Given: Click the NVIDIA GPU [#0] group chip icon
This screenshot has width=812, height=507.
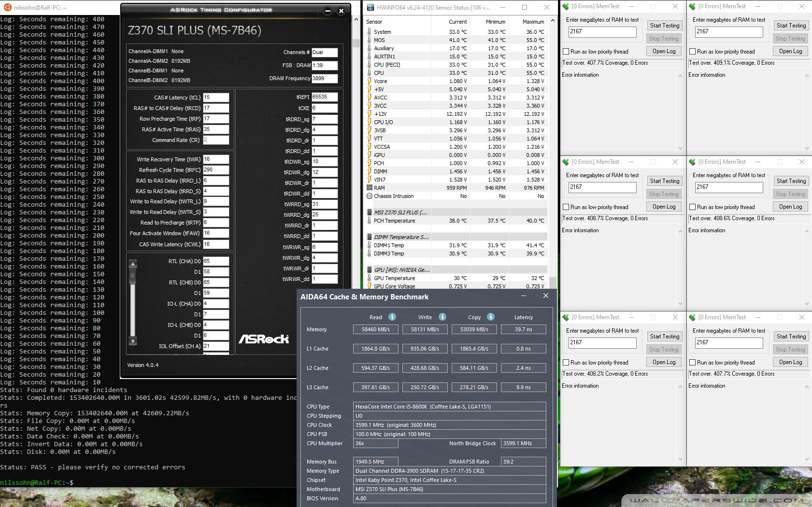Looking at the screenshot, I should (x=370, y=270).
